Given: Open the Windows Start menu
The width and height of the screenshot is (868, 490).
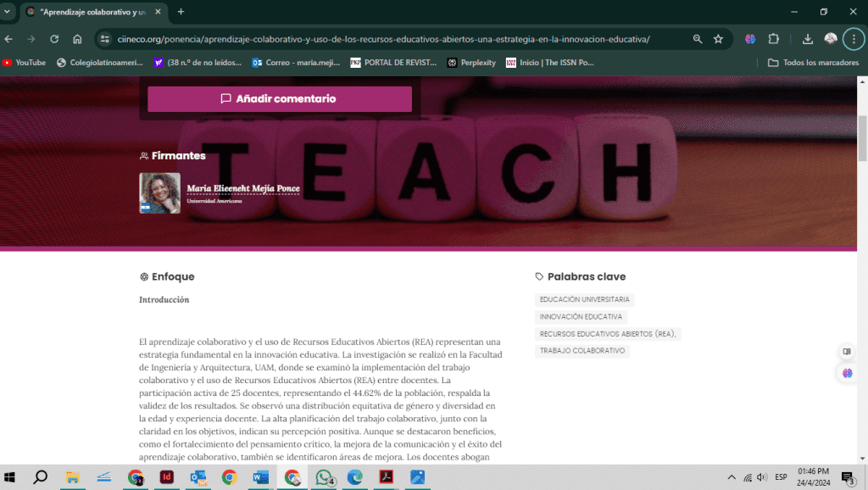Looking at the screenshot, I should click(9, 477).
